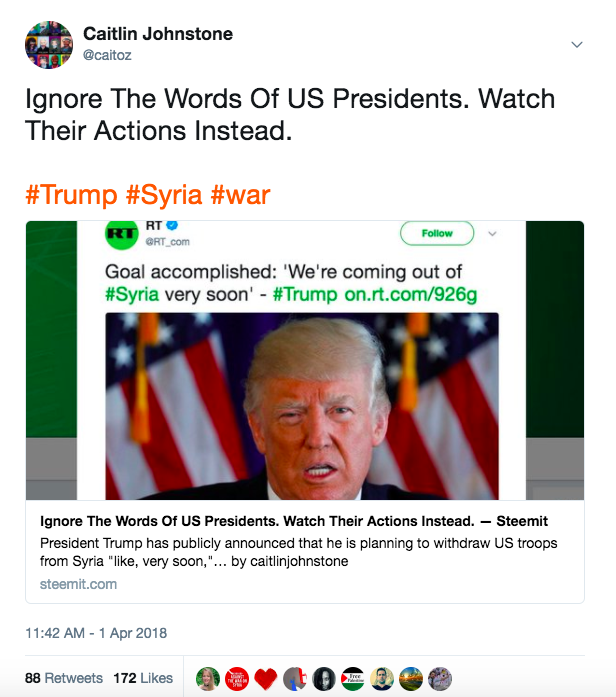Open Caitlin Johnstone's profile avatar
616x697 pixels.
tap(48, 45)
